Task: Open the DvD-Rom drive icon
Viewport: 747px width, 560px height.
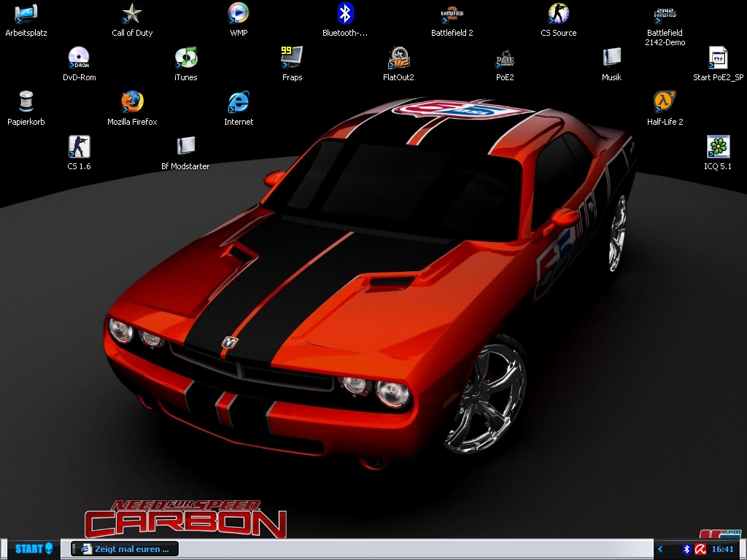Action: pos(79,58)
